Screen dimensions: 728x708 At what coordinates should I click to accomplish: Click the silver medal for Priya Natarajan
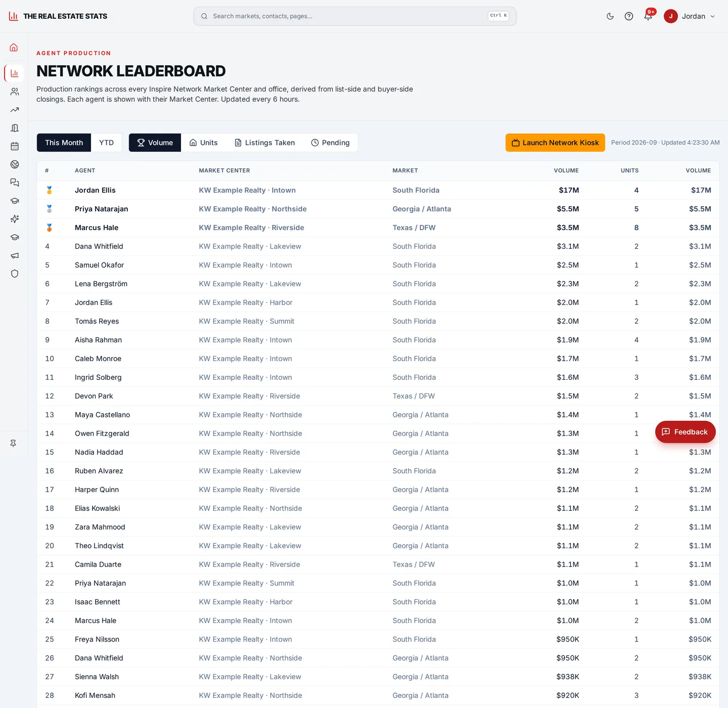50,209
